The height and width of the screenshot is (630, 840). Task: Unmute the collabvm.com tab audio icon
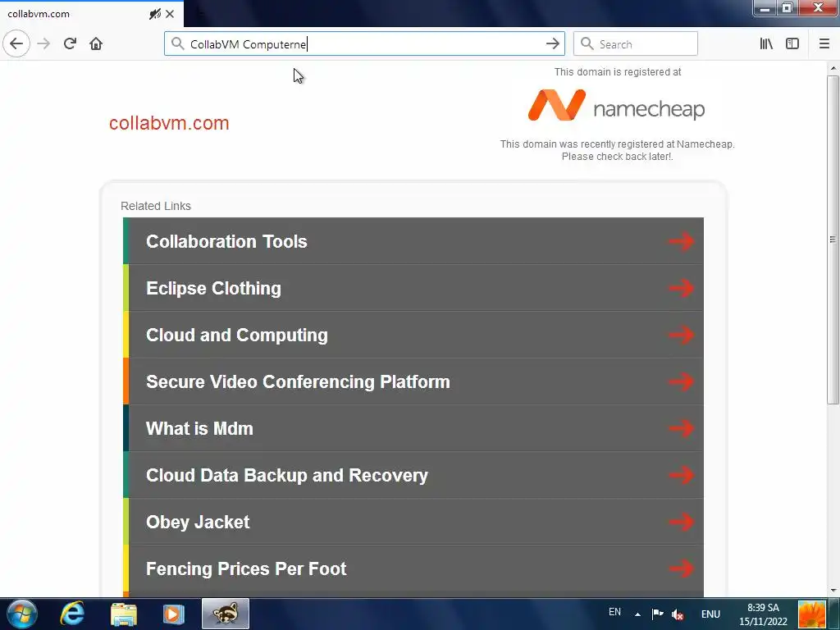pyautogui.click(x=155, y=14)
